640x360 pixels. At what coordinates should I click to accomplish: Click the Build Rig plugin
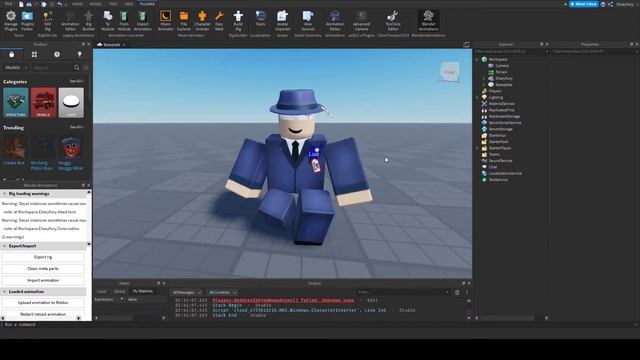[x=238, y=20]
